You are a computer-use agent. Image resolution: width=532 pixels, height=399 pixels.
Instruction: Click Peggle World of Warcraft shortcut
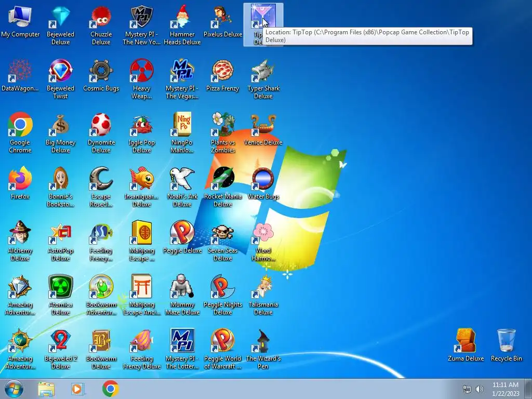pyautogui.click(x=222, y=349)
